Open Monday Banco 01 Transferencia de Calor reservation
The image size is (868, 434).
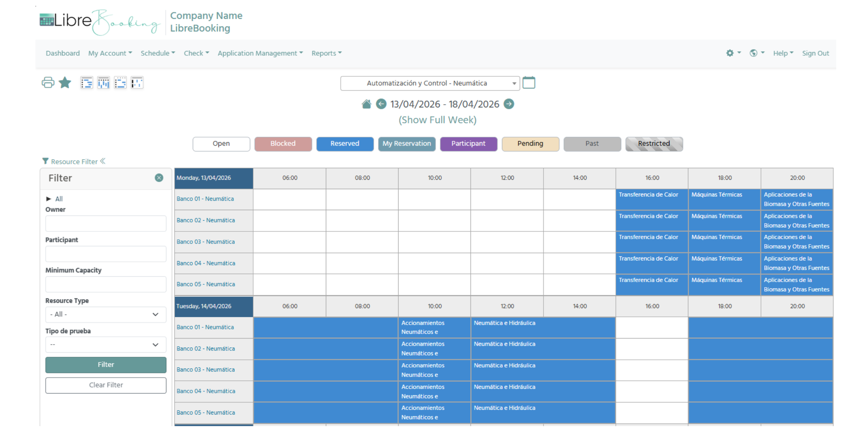pos(652,199)
